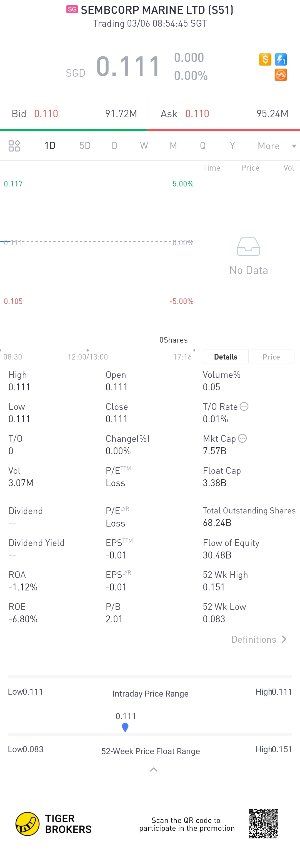300x868 pixels.
Task: Switch the side panel to Price
Action: click(271, 356)
